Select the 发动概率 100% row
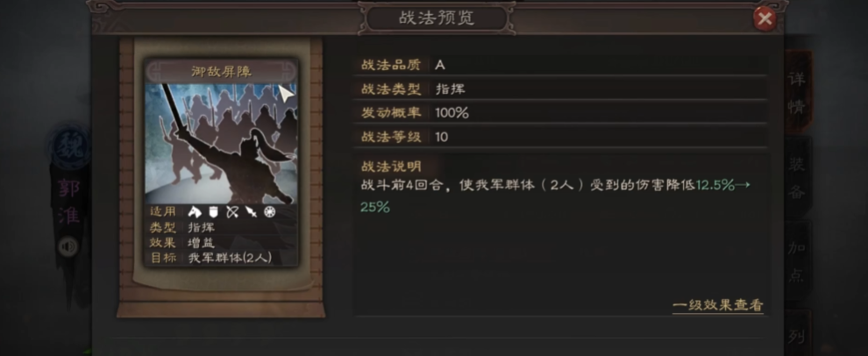 (x=560, y=113)
